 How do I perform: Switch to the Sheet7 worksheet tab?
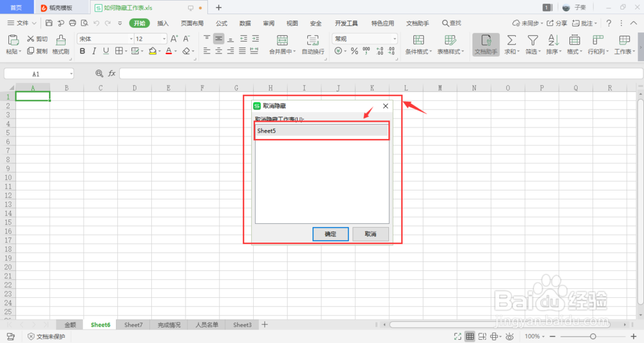click(133, 325)
